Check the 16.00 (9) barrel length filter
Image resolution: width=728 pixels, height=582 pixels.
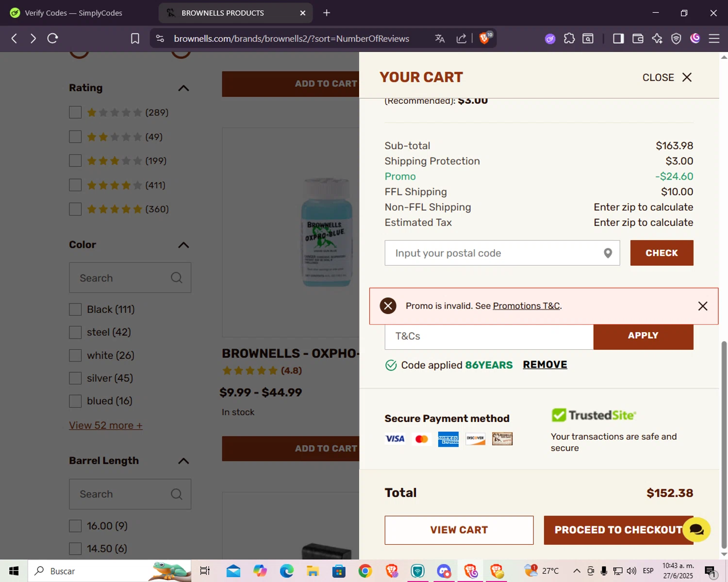point(75,526)
